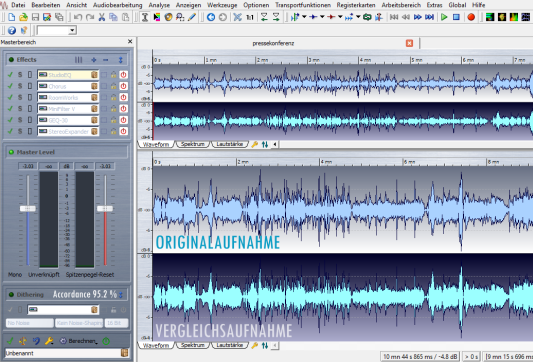
Task: Open the Datei menu
Action: coord(18,5)
